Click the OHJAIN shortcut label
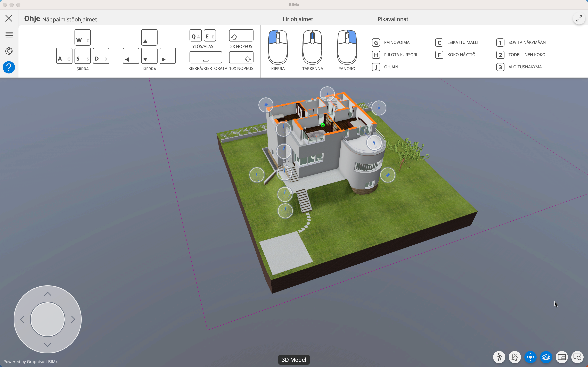Viewport: 588px width, 367px height. [391, 67]
